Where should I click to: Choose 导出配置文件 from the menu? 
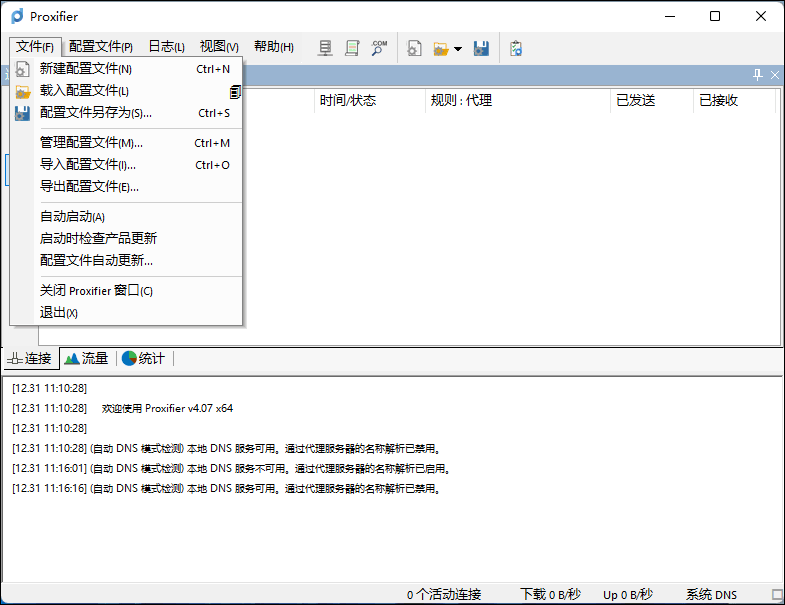[89, 187]
